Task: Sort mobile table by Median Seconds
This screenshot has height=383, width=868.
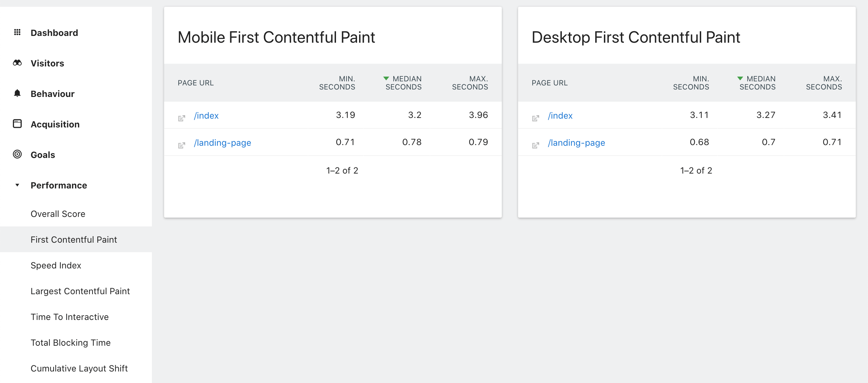Action: pos(403,83)
